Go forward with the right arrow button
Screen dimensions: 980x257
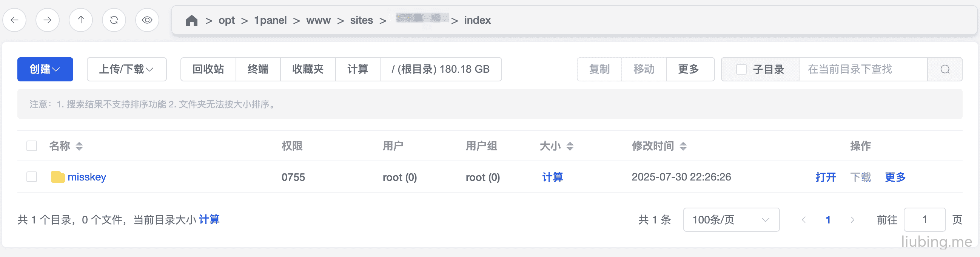(48, 20)
